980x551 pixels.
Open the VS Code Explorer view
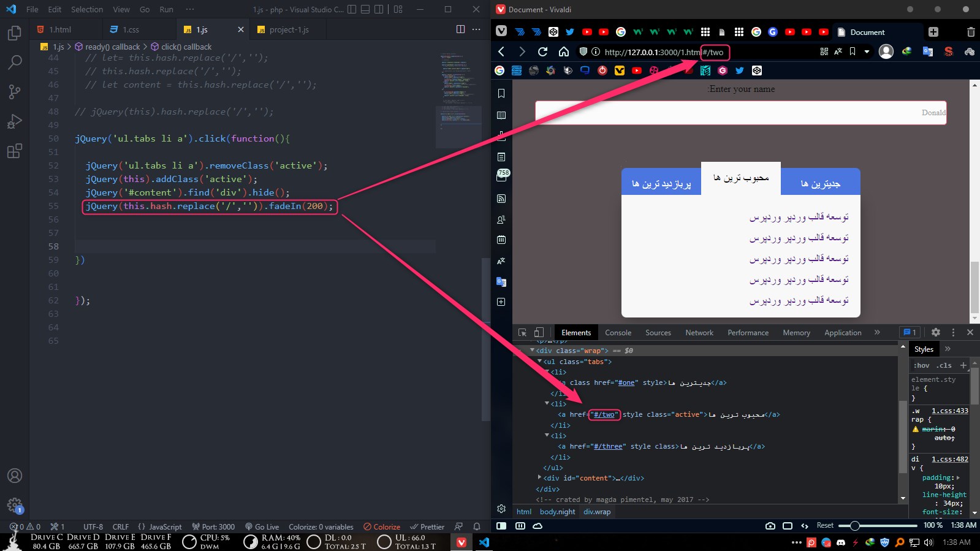(x=14, y=32)
